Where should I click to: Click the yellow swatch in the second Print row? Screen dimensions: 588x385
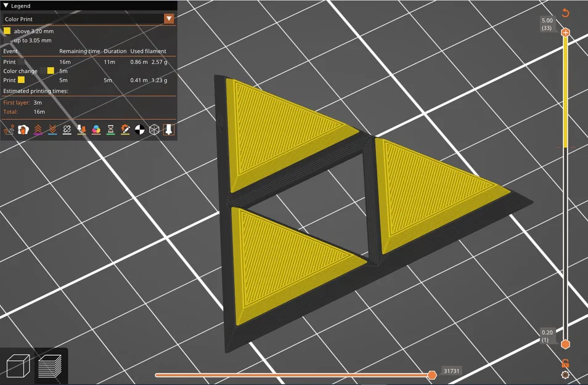(22, 79)
